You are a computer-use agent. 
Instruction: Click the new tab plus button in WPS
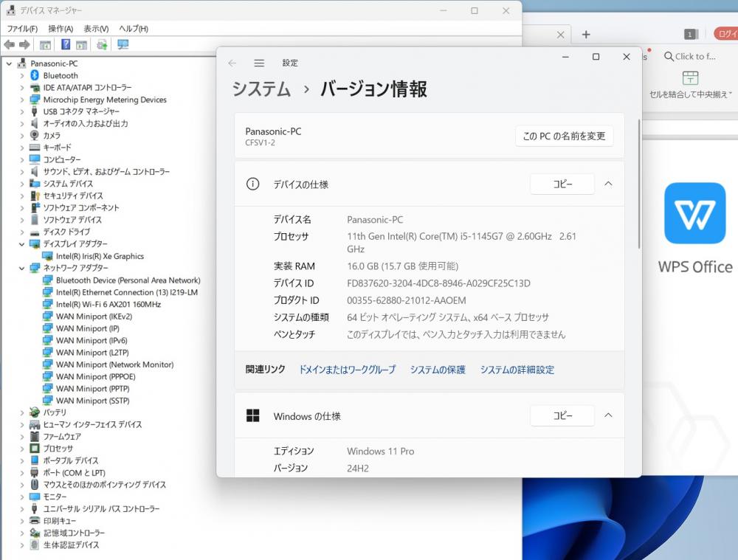(x=586, y=35)
